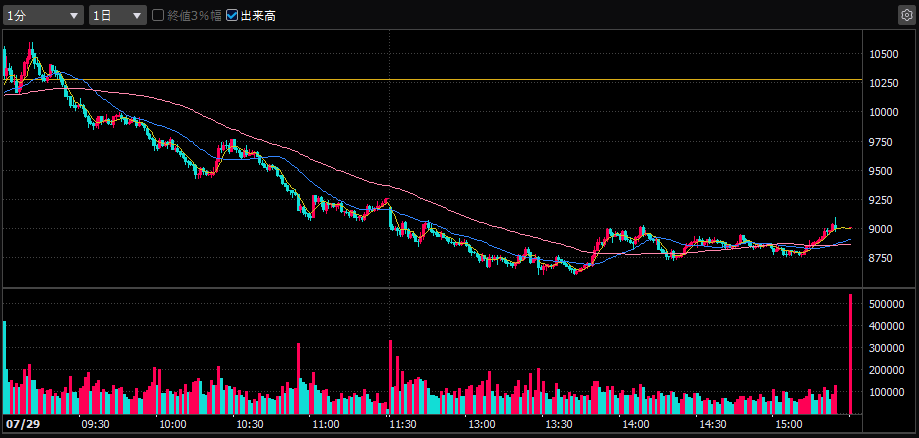Click the 1日 dropdown arrow

(137, 16)
